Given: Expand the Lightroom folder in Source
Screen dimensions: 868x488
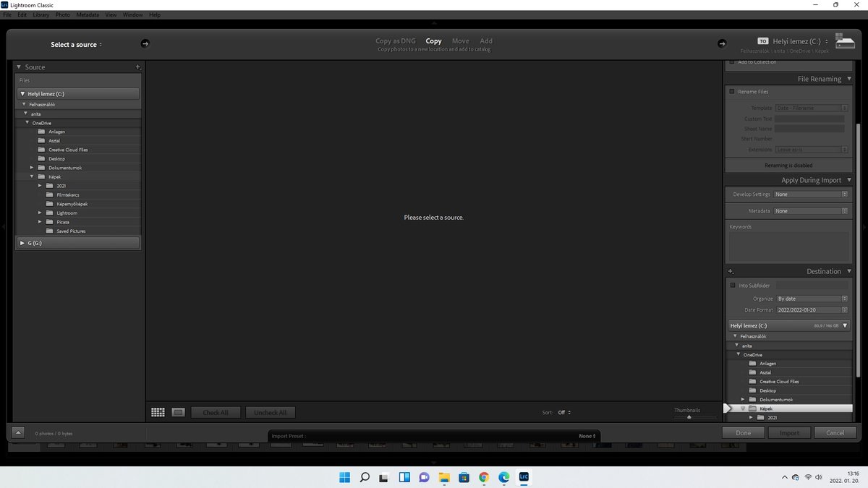Looking at the screenshot, I should 41,213.
